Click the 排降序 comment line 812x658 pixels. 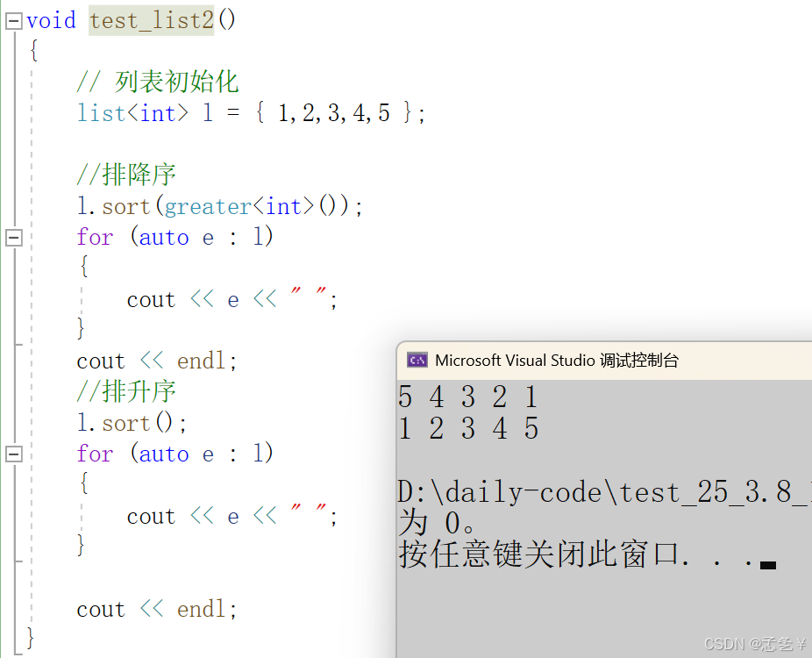click(126, 175)
